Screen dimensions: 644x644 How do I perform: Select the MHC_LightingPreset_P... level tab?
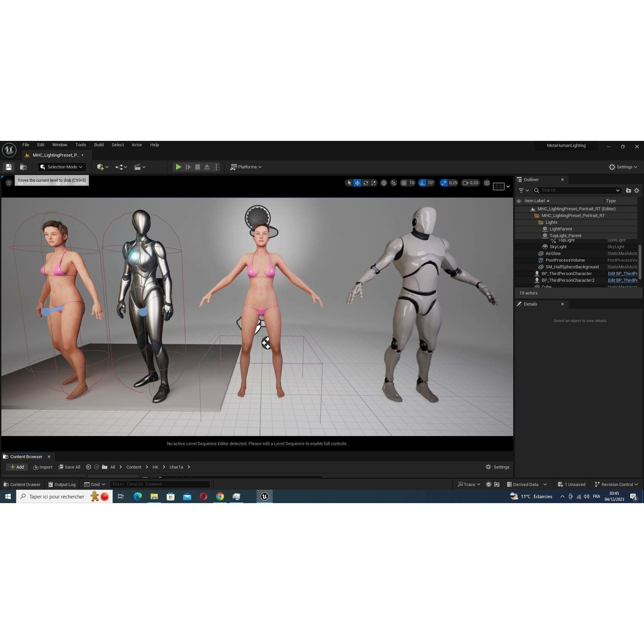tap(56, 155)
